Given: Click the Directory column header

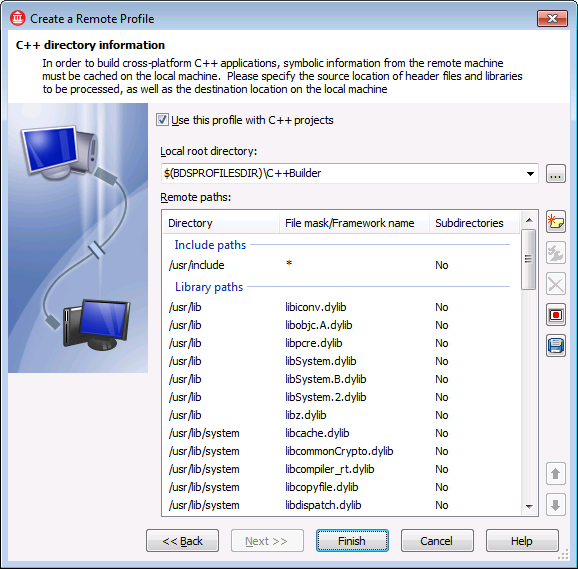Looking at the screenshot, I should [221, 223].
